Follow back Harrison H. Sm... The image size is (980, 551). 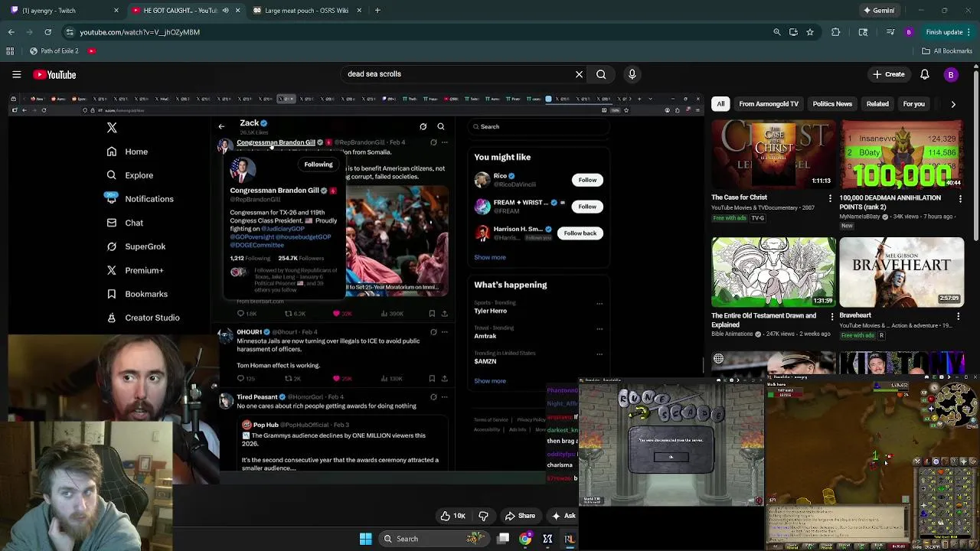[x=580, y=233]
